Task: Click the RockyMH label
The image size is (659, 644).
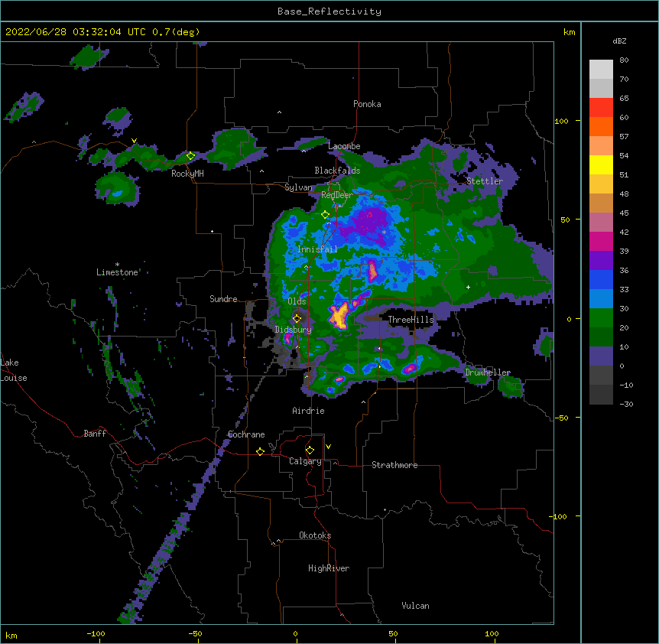Action: [x=187, y=174]
